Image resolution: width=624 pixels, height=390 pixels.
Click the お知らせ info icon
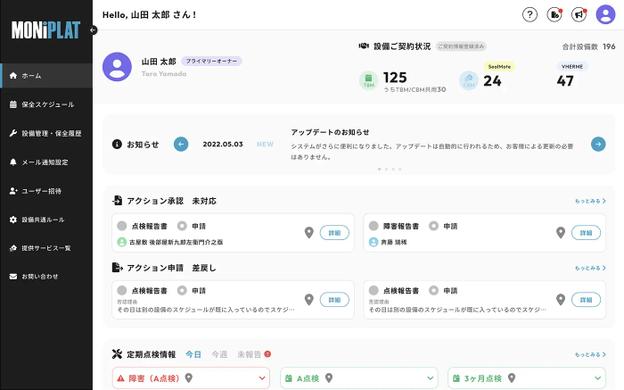pos(117,144)
